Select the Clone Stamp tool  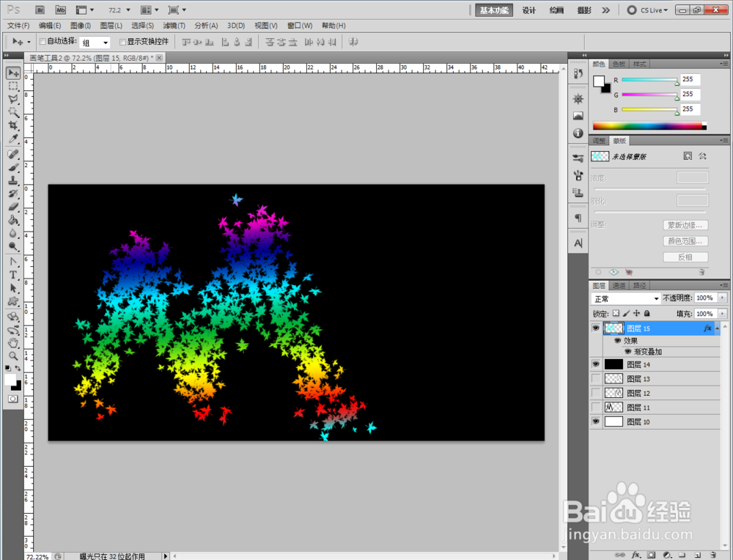pyautogui.click(x=13, y=180)
